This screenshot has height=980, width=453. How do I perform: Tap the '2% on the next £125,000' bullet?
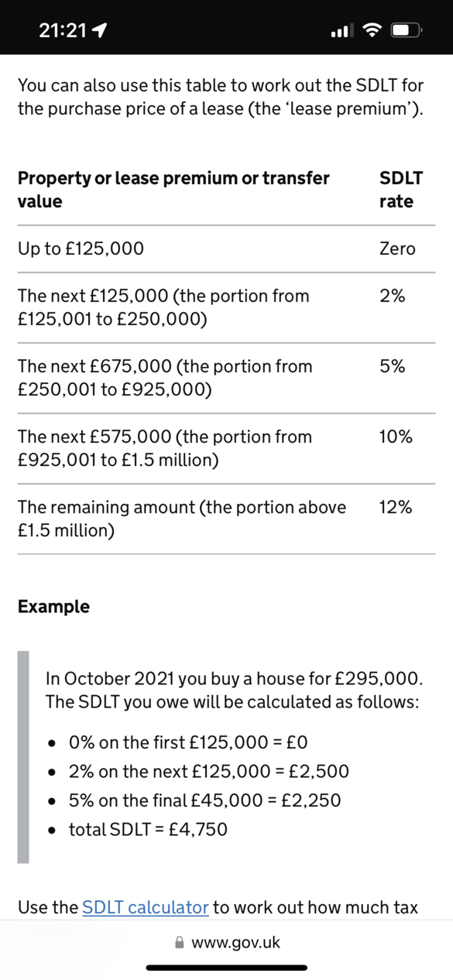[208, 771]
